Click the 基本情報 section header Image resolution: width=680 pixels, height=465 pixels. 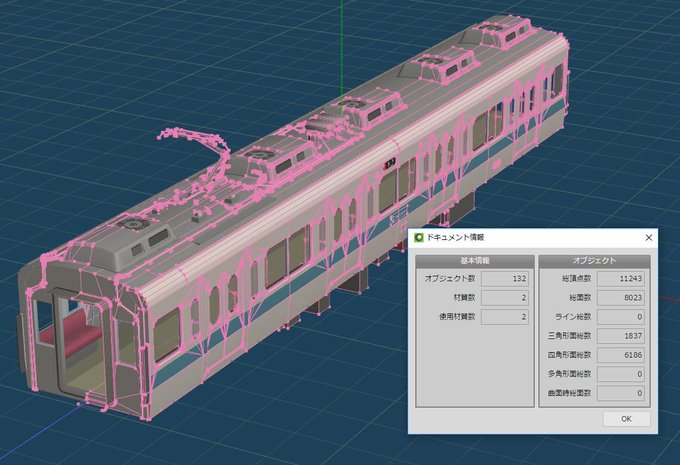tap(475, 261)
